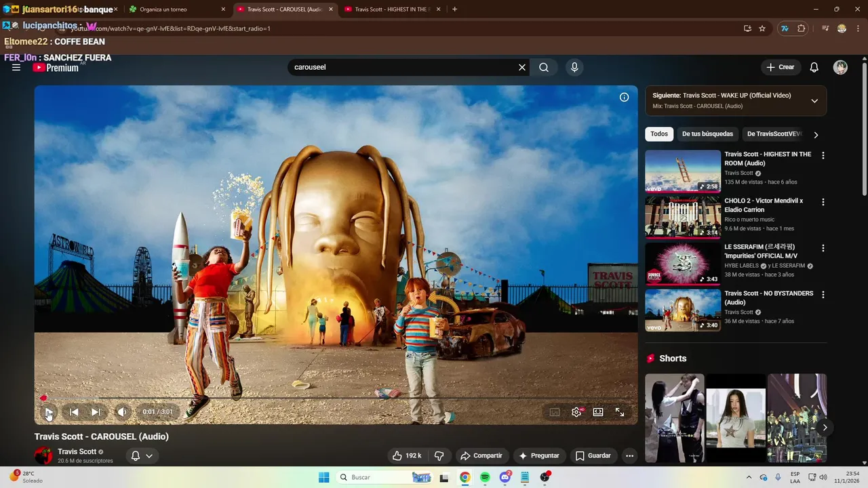Go to YouTube Premium home logo
This screenshot has width=868, height=488.
tap(56, 68)
